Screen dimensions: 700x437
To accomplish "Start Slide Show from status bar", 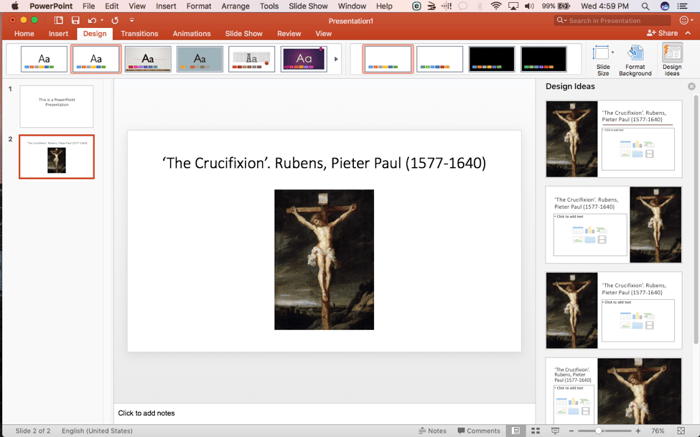I will pos(555,431).
